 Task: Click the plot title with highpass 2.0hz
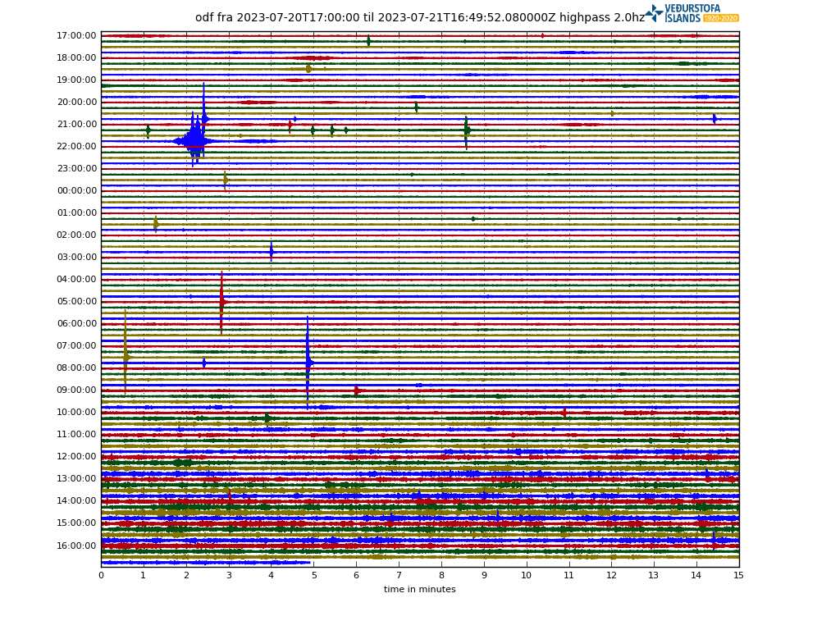[419, 17]
